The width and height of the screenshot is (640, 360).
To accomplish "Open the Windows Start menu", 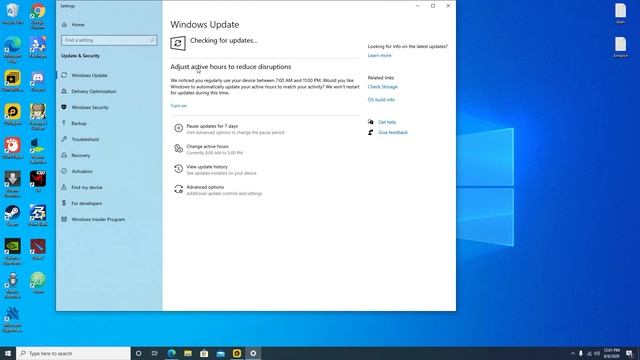I will click(8, 353).
